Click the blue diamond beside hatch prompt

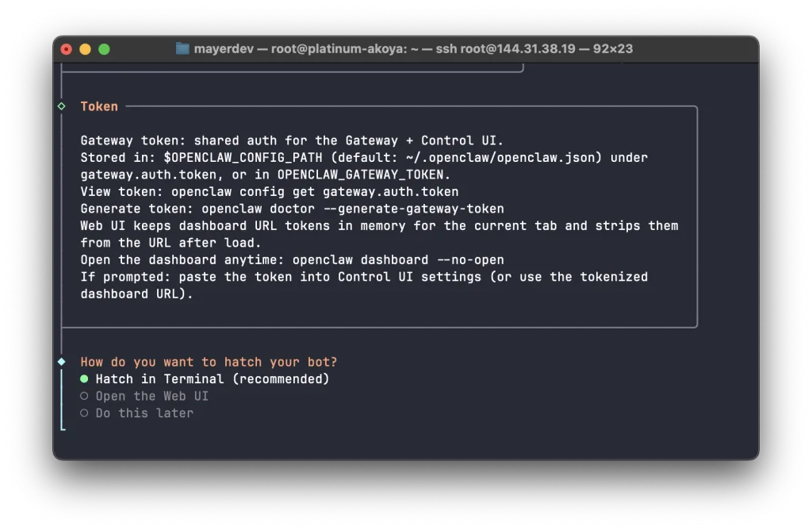(62, 362)
